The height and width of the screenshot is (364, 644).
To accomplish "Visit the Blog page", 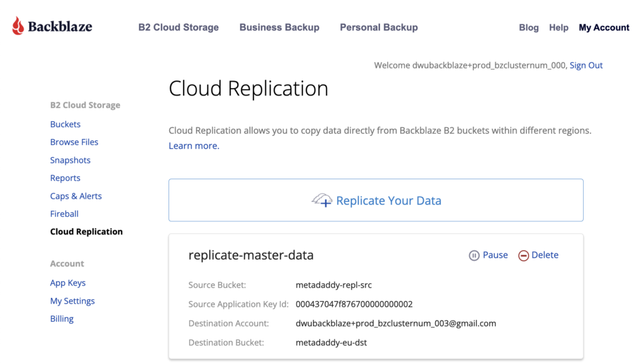I will [x=528, y=28].
